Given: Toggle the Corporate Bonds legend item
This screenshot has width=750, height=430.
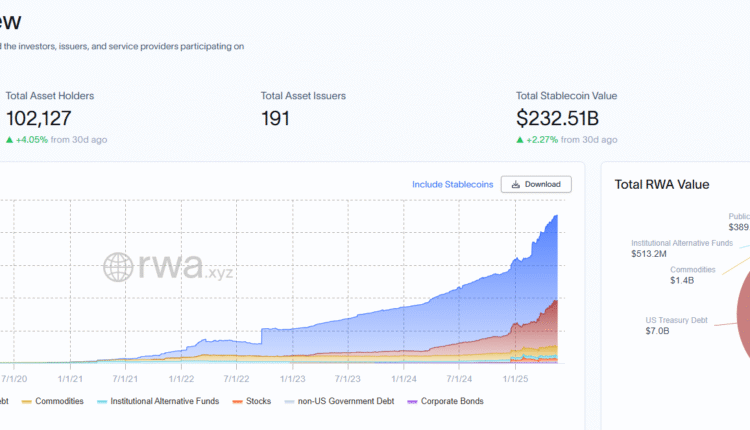Looking at the screenshot, I should click(452, 401).
